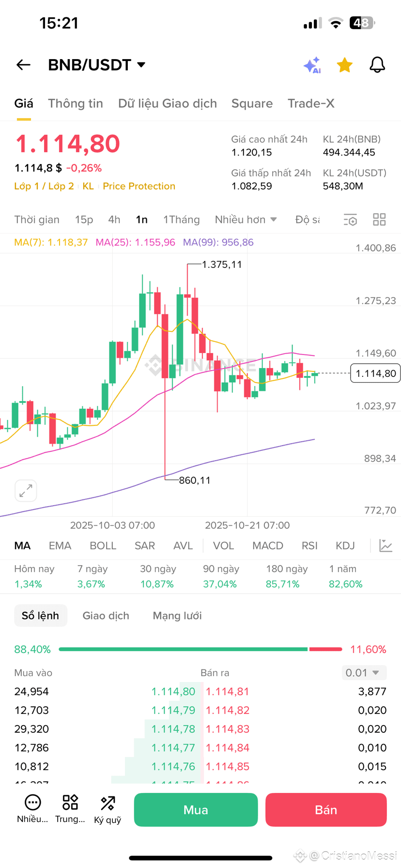Open the chart settings icon
401x868 pixels.
[350, 220]
